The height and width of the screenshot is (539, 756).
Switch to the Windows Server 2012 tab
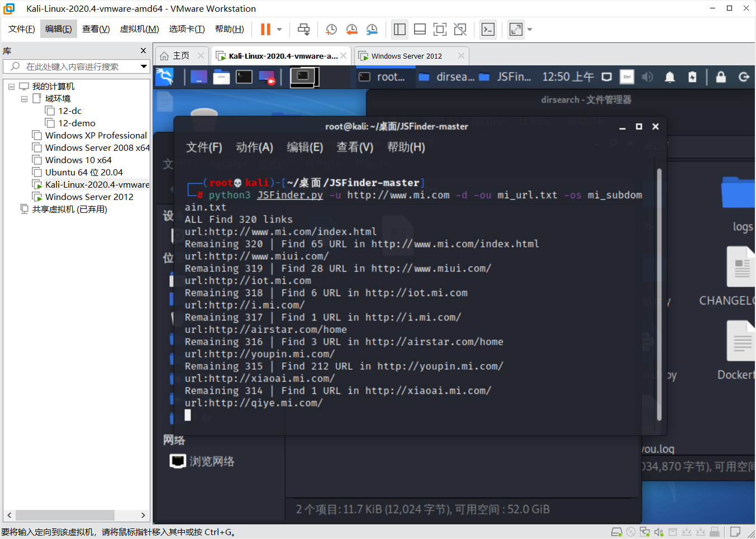(406, 56)
